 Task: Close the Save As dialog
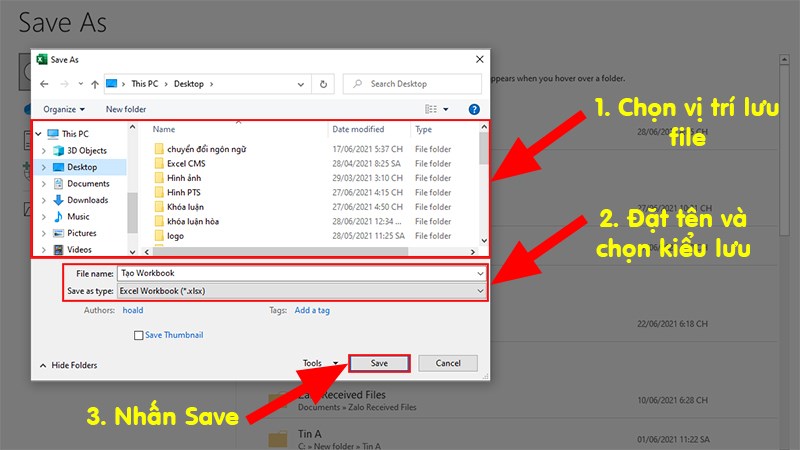click(x=480, y=59)
